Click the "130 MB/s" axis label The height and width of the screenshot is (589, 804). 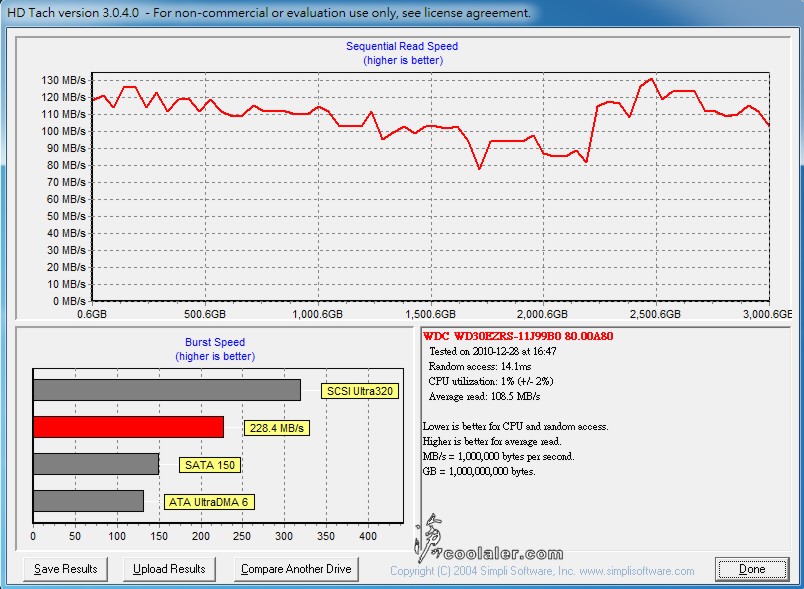coord(63,80)
